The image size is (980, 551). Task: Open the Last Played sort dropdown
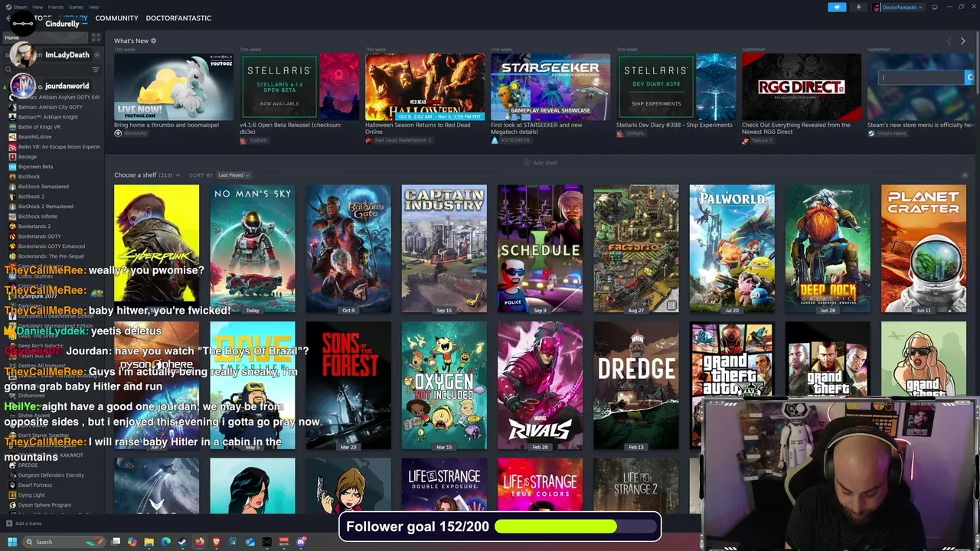coord(234,175)
